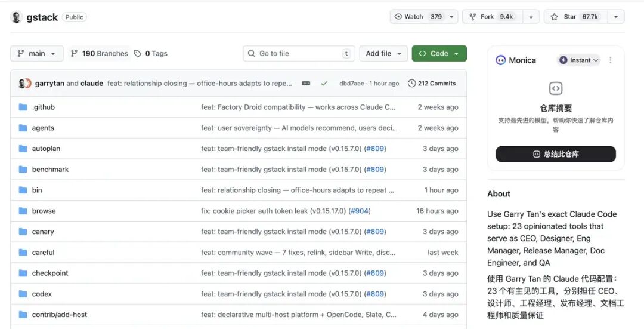Viewport: 644px width, 329px height.
Task: Open PR #904 link in browse row
Action: tap(360, 211)
